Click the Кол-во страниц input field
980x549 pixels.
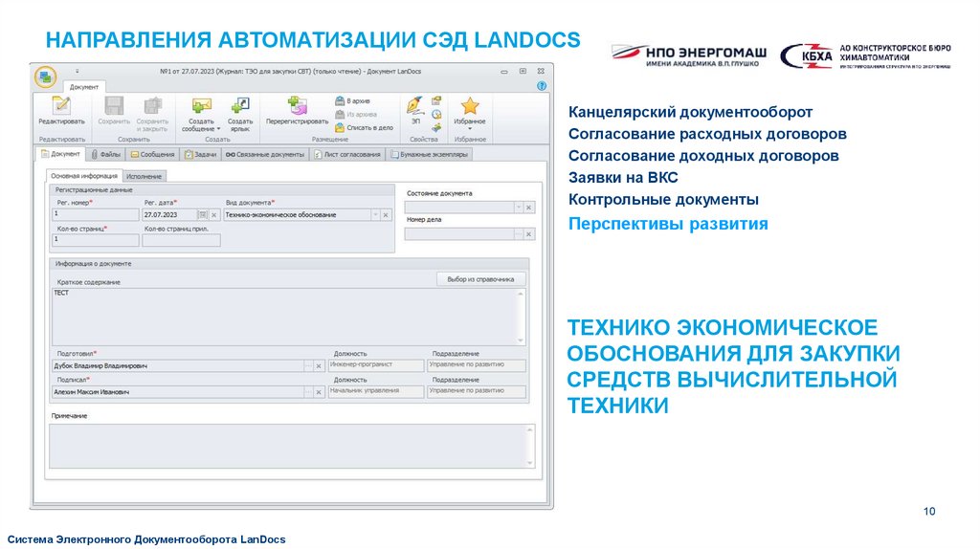96,240
